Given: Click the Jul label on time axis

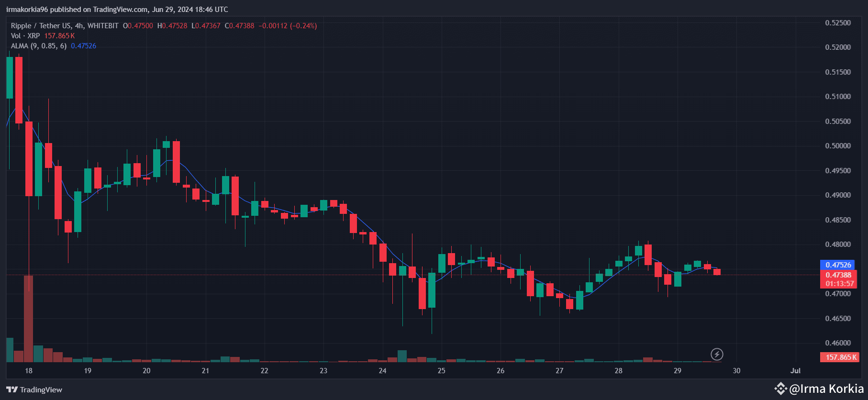Looking at the screenshot, I should point(795,371).
